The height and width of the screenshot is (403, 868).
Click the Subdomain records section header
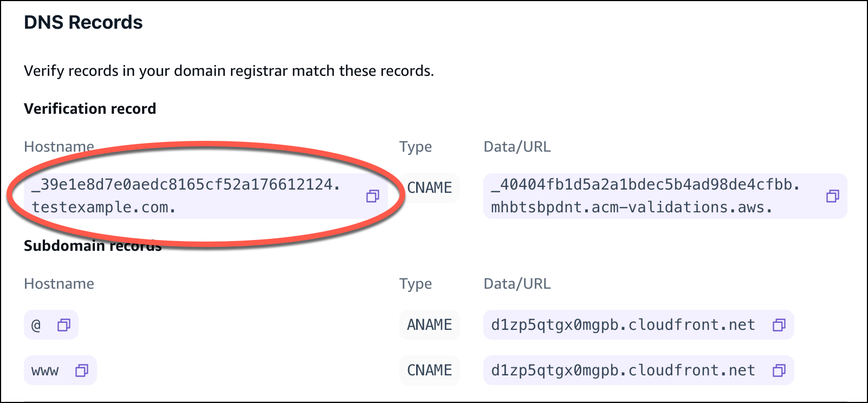(x=92, y=245)
